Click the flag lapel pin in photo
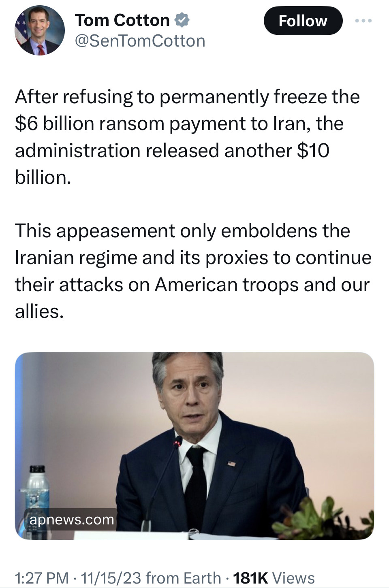Screen dimensions: 389x588 click(231, 463)
